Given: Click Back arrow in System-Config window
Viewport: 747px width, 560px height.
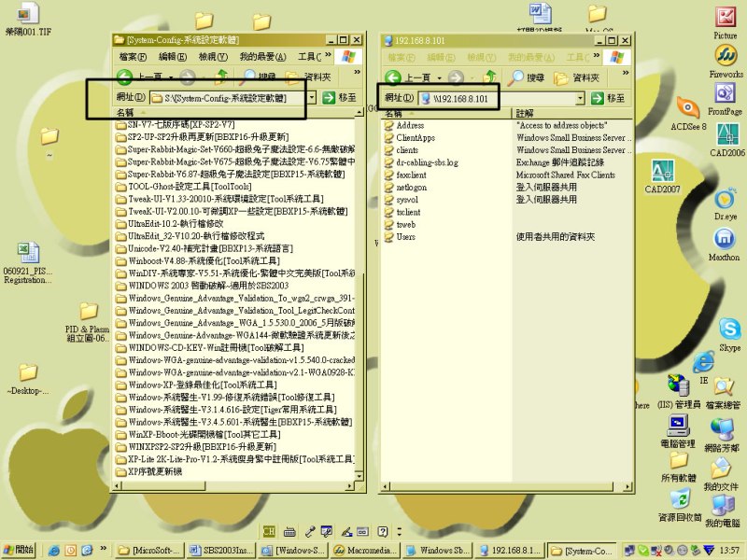Looking at the screenshot, I should tap(124, 77).
